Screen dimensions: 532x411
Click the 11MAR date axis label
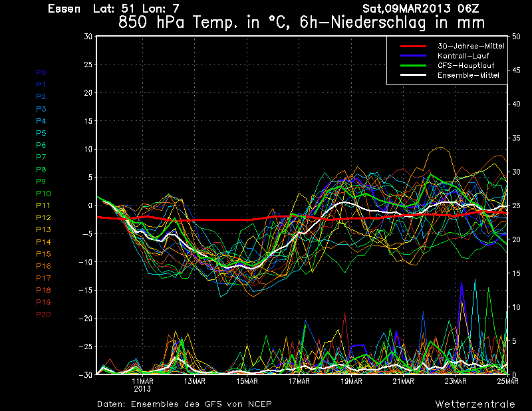tap(142, 381)
